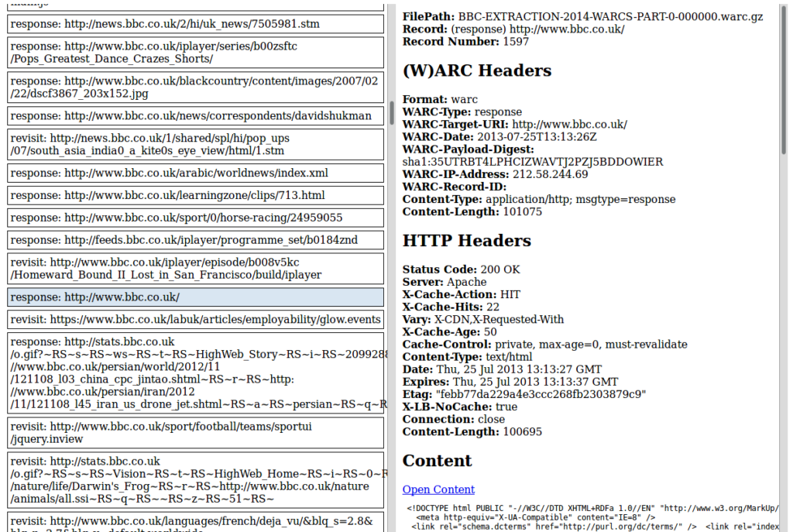Open the languages/french/deja_vu revisit record
Viewport: 793px width, 532px height.
[x=195, y=523]
